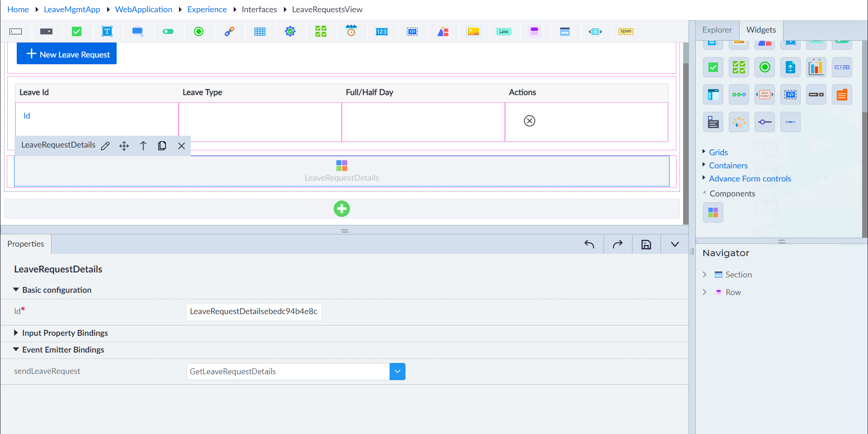Viewport: 868px width, 434px height.
Task: Choose the radio widget in Widgets panel
Action: point(764,67)
